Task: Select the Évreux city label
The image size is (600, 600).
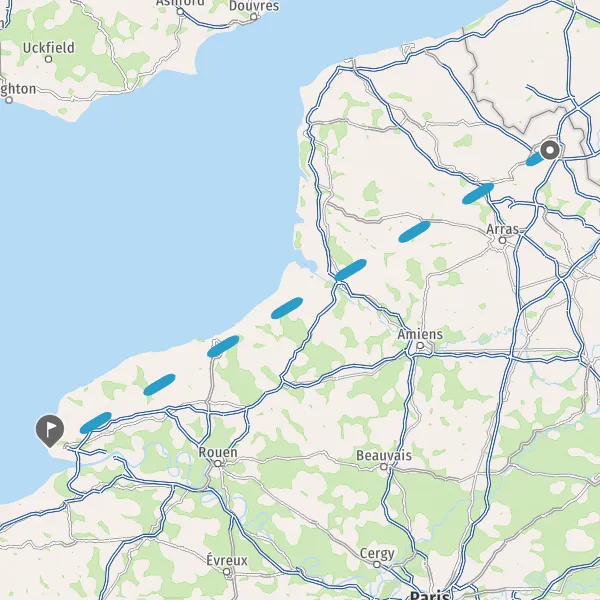Action: (x=227, y=561)
